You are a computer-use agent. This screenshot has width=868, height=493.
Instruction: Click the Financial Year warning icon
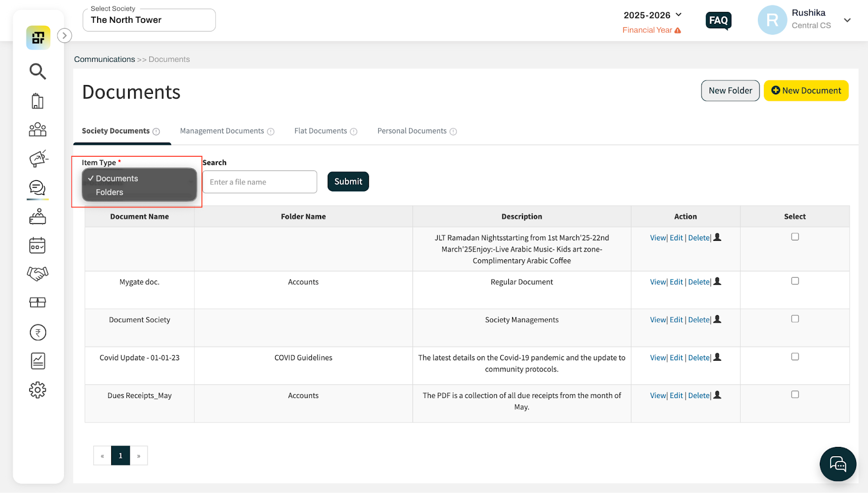coord(678,30)
